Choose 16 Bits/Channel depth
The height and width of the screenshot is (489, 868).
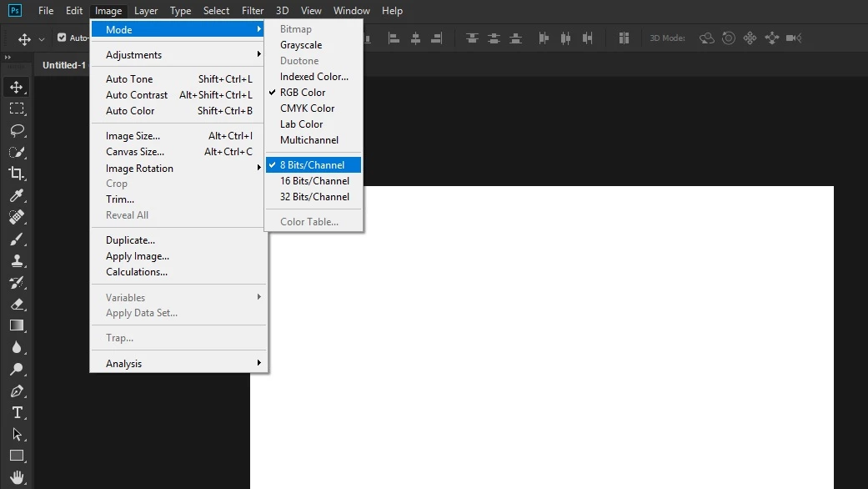(x=314, y=181)
